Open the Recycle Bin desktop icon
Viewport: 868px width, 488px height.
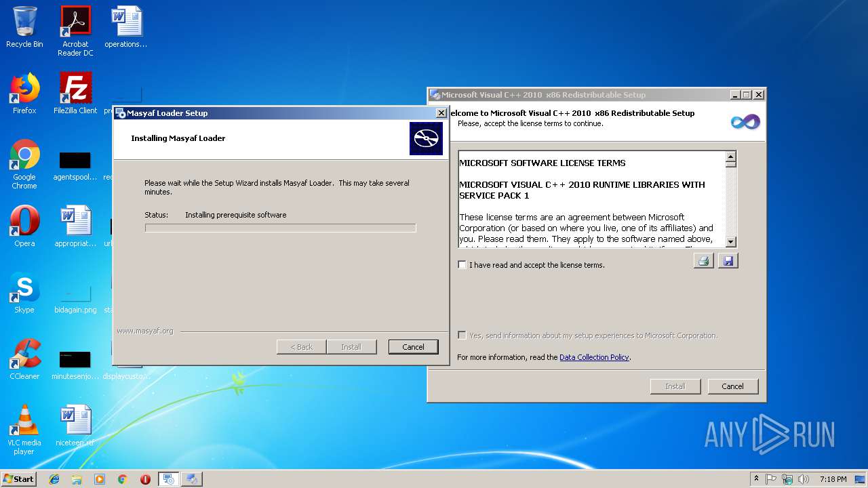pos(24,27)
